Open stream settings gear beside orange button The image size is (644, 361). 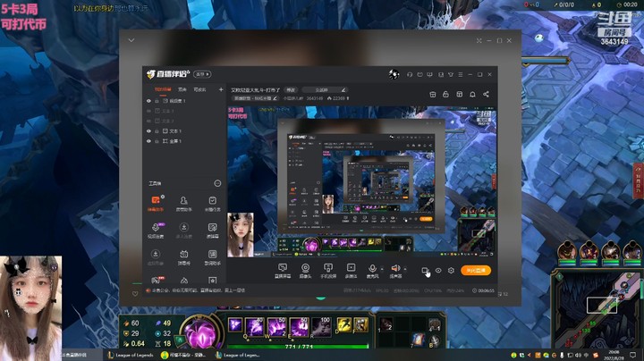pyautogui.click(x=451, y=271)
